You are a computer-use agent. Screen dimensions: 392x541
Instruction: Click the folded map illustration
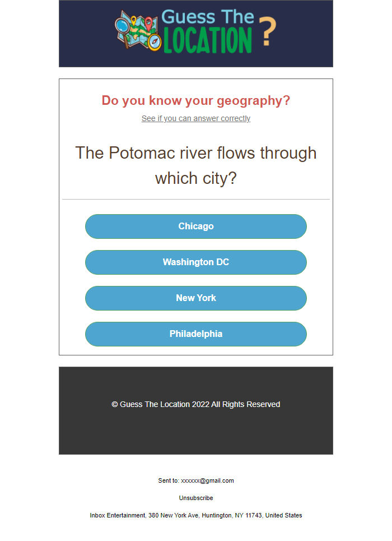tap(139, 35)
